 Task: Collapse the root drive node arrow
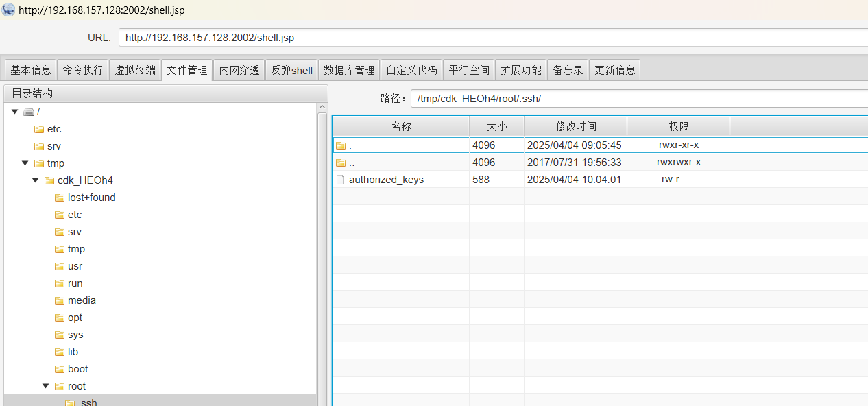tap(14, 111)
